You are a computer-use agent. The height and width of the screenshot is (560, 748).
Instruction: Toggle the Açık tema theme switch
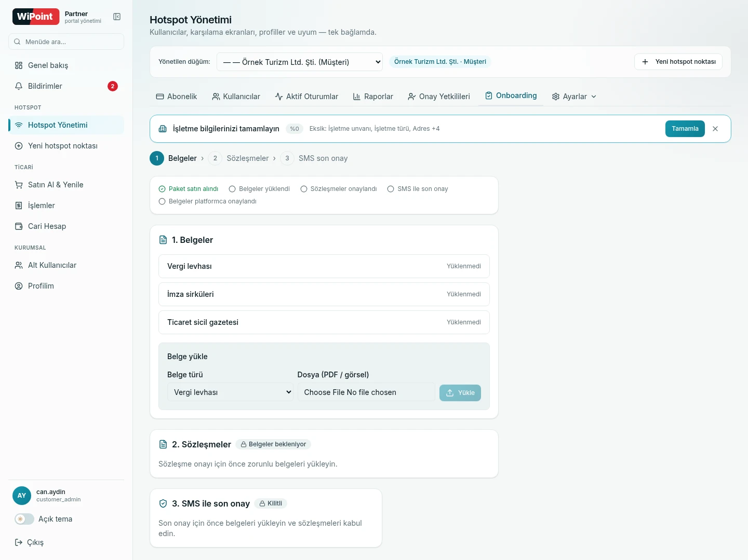click(x=24, y=519)
